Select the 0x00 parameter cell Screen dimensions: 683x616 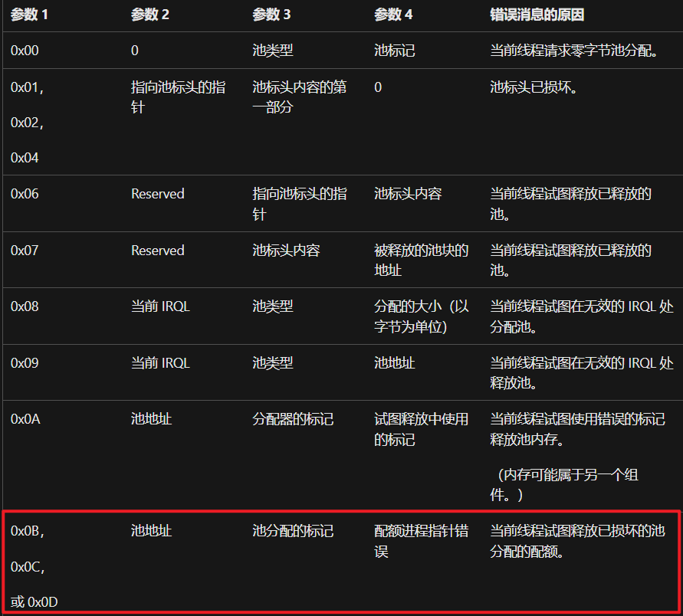point(25,51)
